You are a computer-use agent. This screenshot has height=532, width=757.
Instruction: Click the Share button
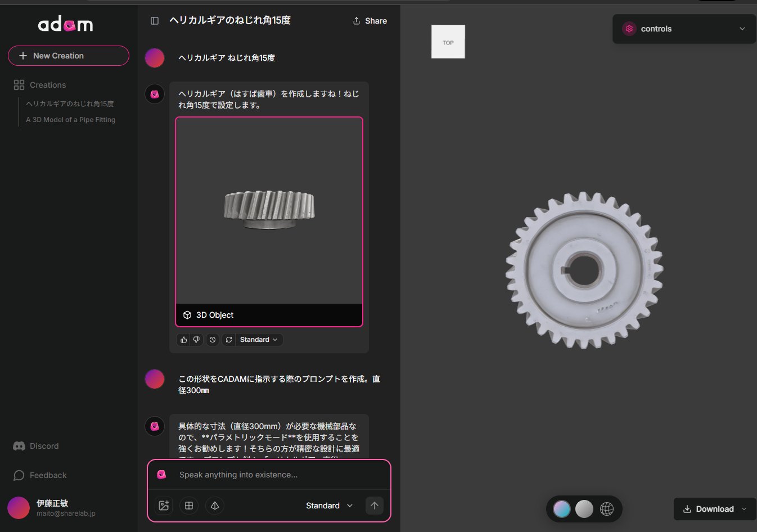click(x=370, y=21)
